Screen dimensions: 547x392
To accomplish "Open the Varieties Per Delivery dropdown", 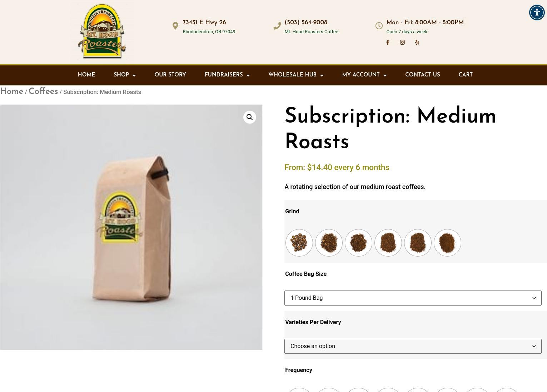I will pos(413,346).
